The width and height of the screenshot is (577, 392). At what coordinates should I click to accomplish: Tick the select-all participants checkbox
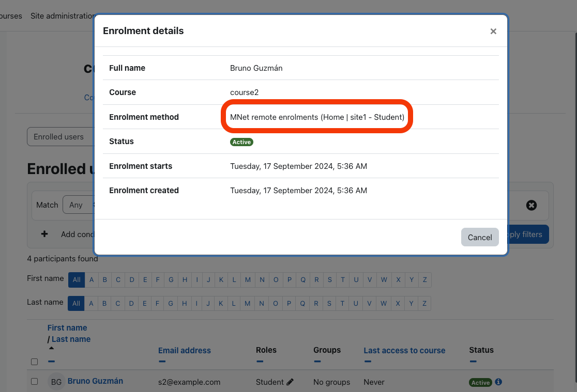tap(34, 362)
